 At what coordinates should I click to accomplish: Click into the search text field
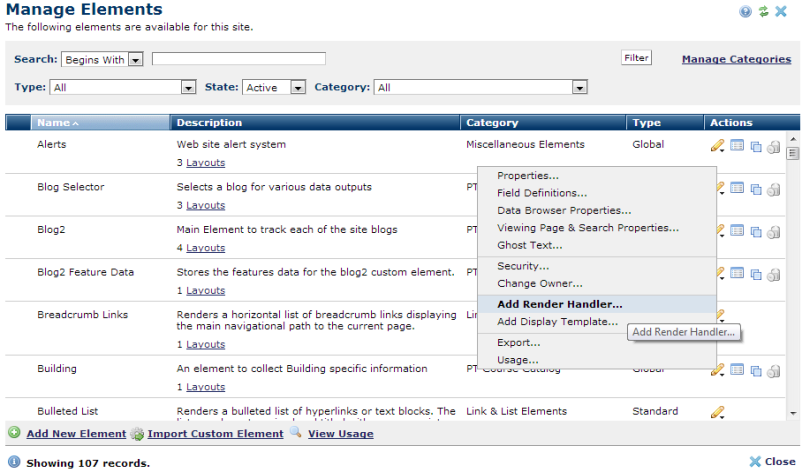(238, 59)
